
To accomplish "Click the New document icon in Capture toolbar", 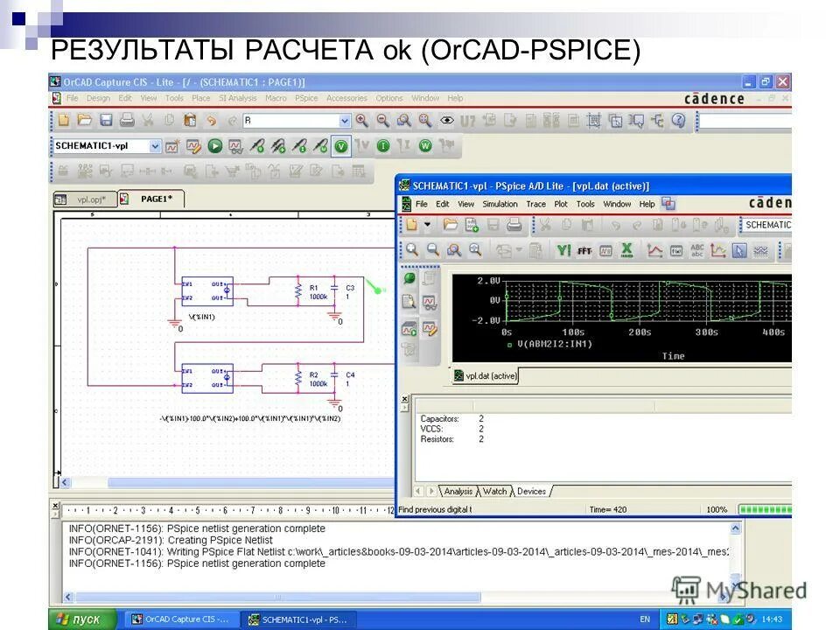I will coord(64,120).
